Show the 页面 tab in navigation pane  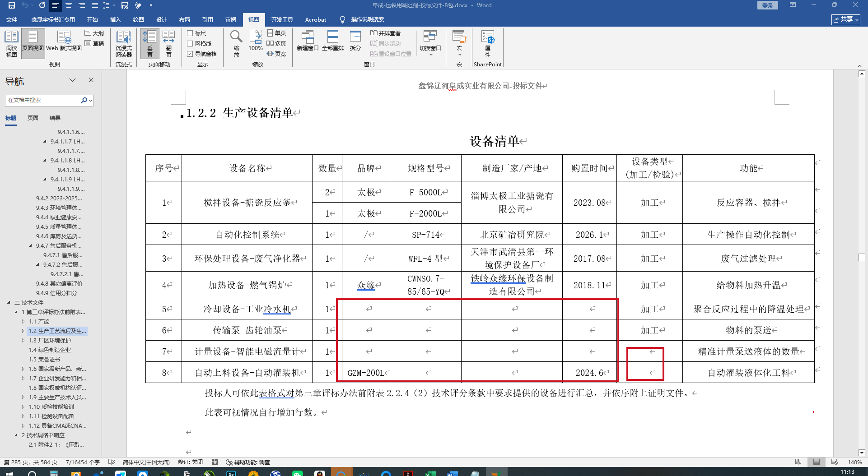33,118
